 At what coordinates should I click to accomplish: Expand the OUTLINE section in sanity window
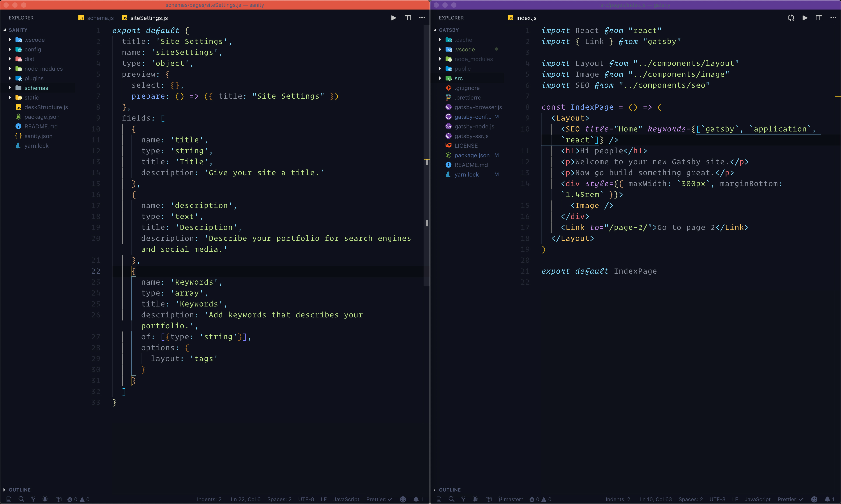19,489
